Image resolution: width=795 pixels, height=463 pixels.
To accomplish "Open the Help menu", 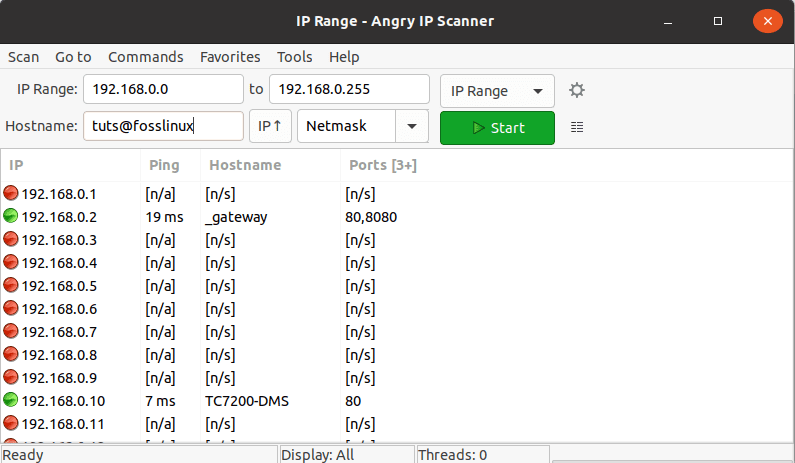I will click(x=344, y=57).
